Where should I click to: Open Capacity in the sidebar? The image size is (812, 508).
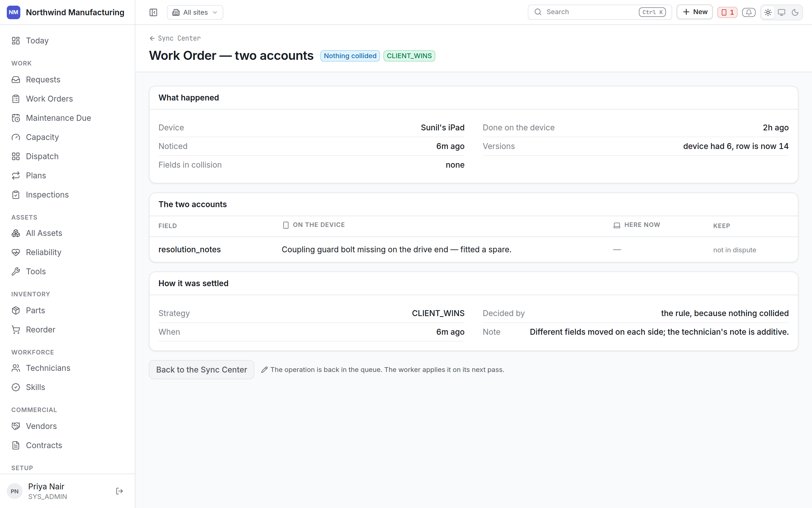coord(67,137)
